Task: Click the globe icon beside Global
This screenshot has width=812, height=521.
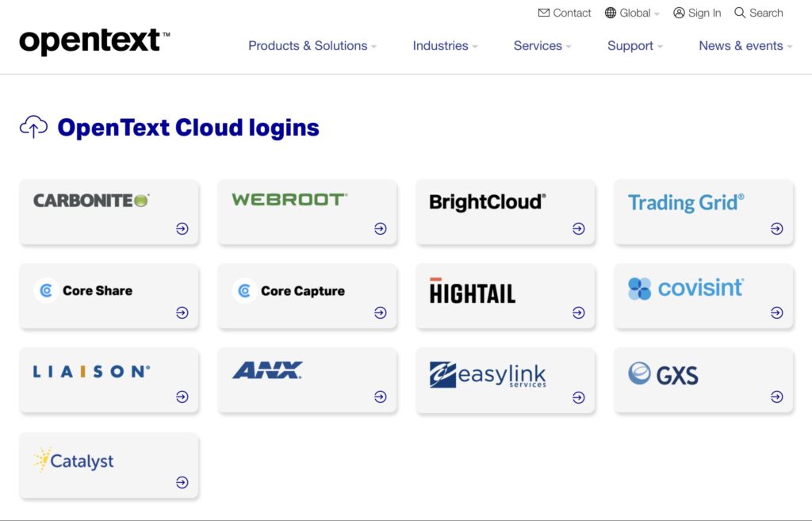Action: [x=611, y=13]
